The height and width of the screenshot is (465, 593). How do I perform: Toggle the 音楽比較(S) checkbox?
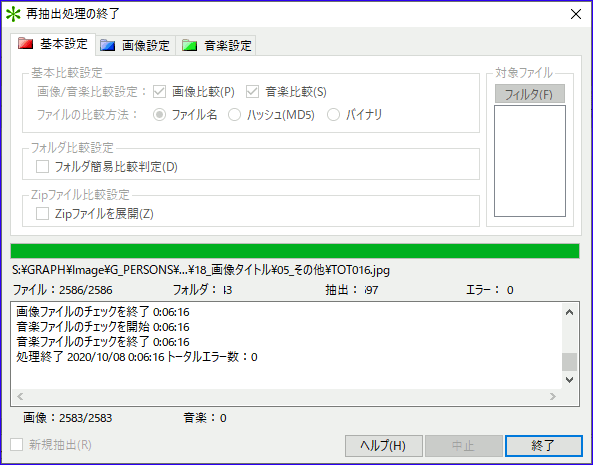[252, 91]
